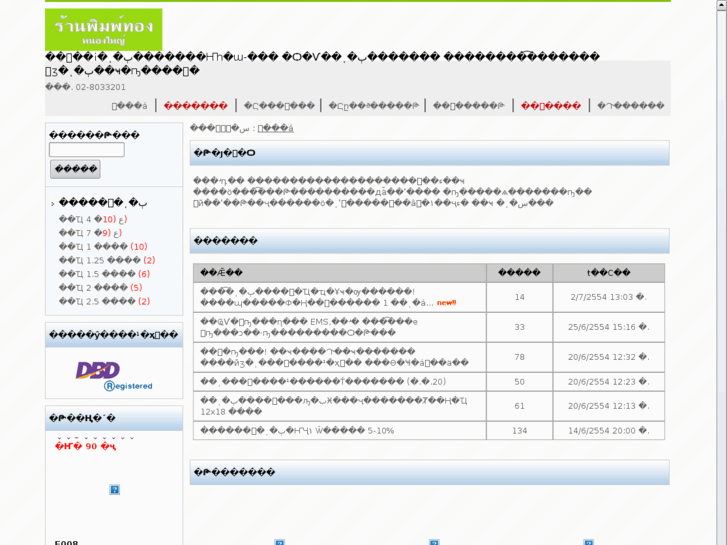Click the search button below the input field
The width and height of the screenshot is (727, 545).
tap(75, 169)
